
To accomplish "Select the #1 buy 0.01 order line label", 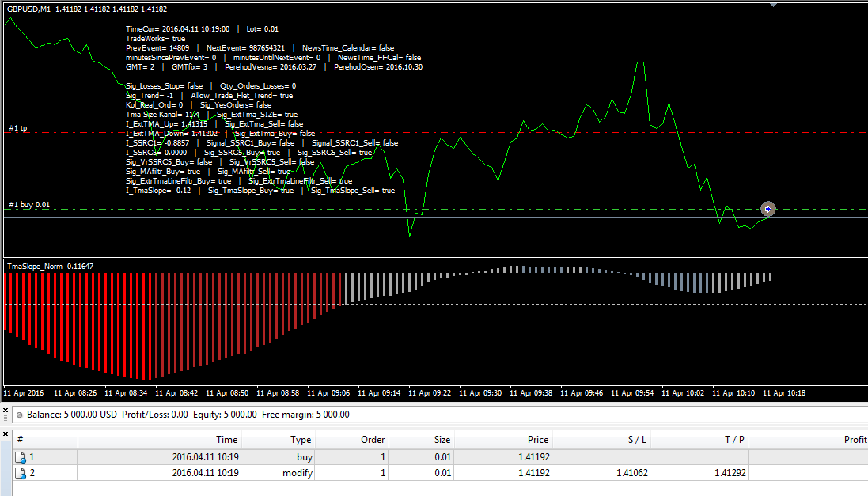I will click(x=29, y=205).
